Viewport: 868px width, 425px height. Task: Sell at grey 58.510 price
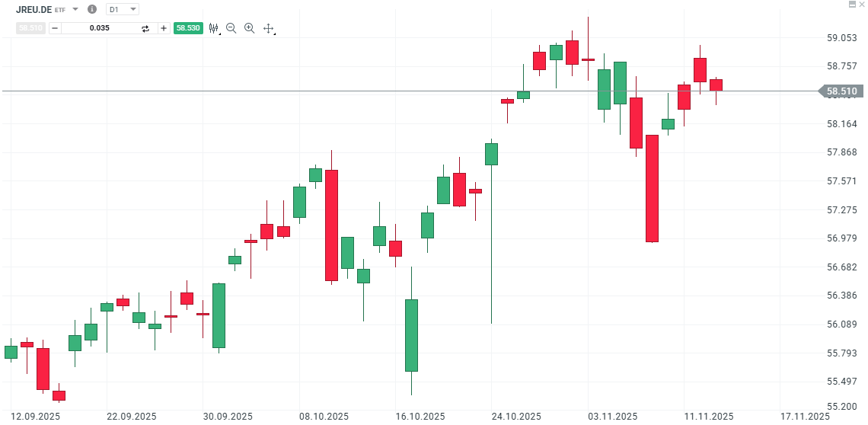[31, 28]
